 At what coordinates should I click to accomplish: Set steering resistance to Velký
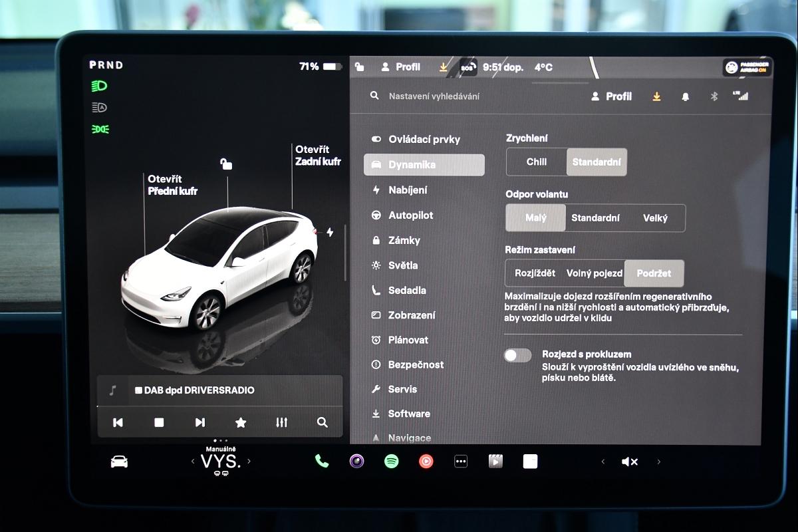655,218
